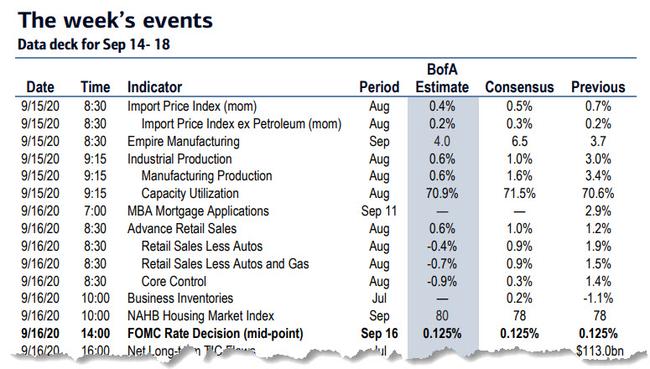Click the Consensus column header
The width and height of the screenshot is (650, 369).
click(519, 87)
